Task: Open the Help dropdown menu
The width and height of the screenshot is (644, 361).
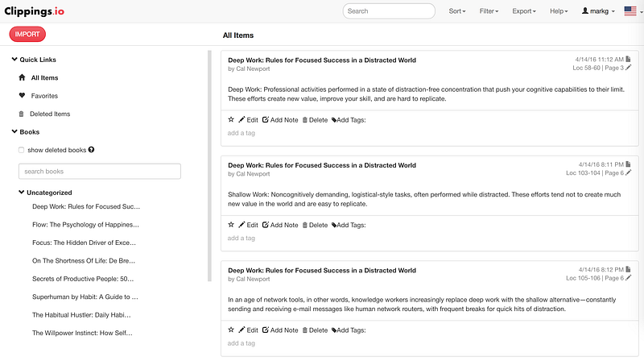Action: click(559, 11)
